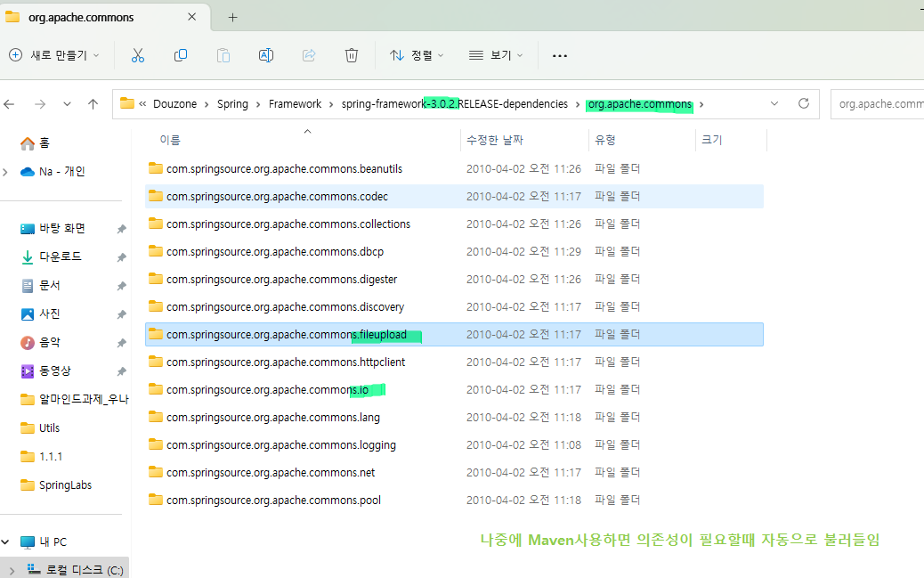Open address bar history dropdown

[x=774, y=104]
